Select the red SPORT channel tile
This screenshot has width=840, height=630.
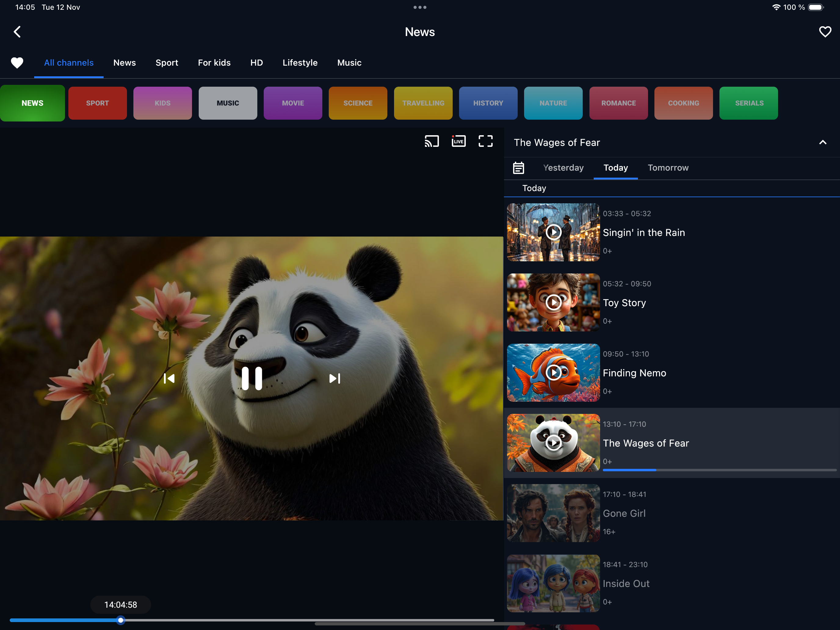(98, 103)
